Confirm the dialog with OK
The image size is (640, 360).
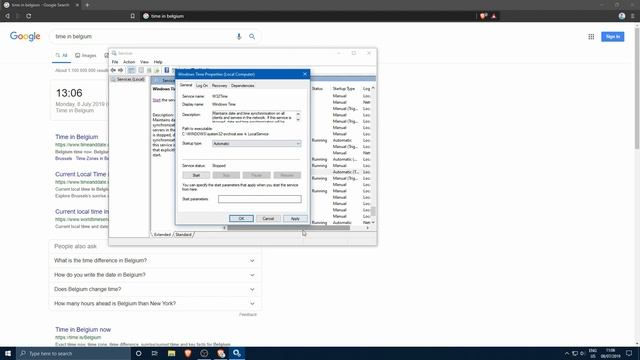point(241,218)
